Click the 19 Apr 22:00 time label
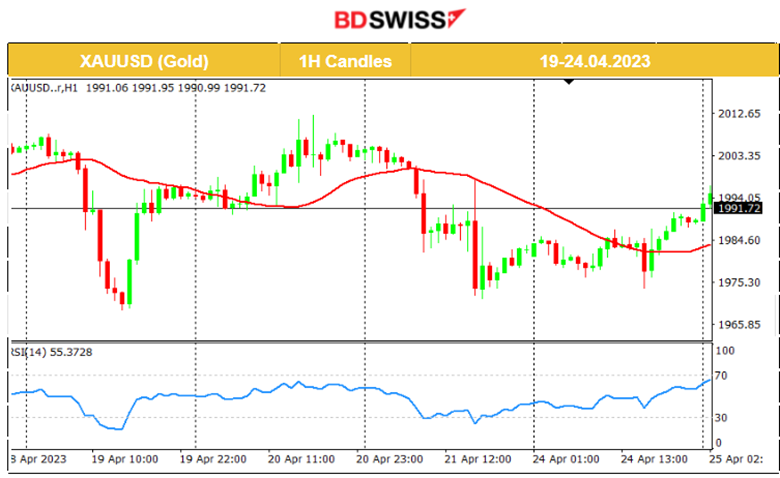780x478 pixels. [x=213, y=459]
